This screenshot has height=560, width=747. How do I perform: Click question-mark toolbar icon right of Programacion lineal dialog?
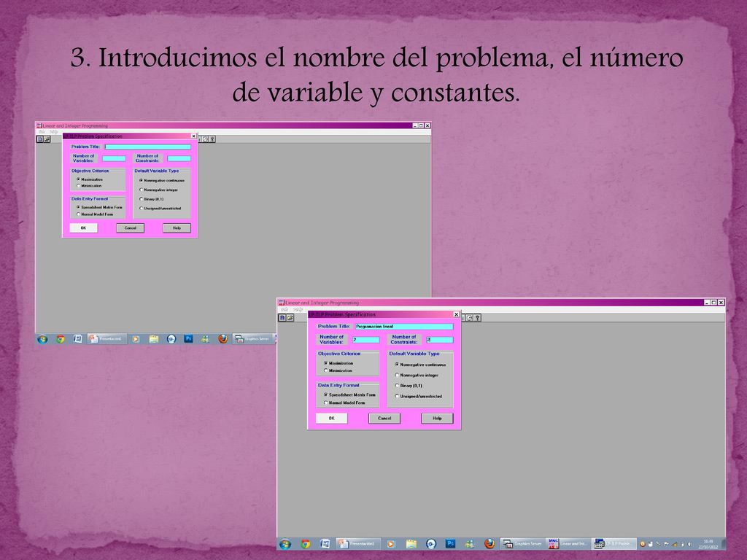477,318
